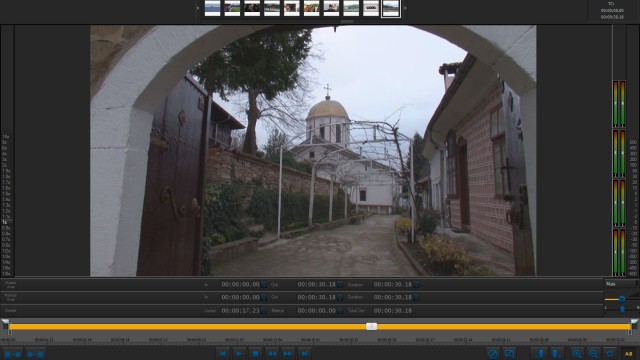The width and height of the screenshot is (640, 360).
Task: Click the first bottom-left trim icon
Action: pyautogui.click(x=12, y=354)
